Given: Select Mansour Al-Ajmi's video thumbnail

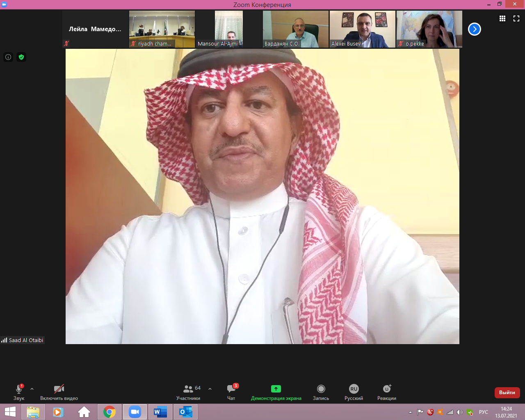Looking at the screenshot, I should click(x=229, y=29).
